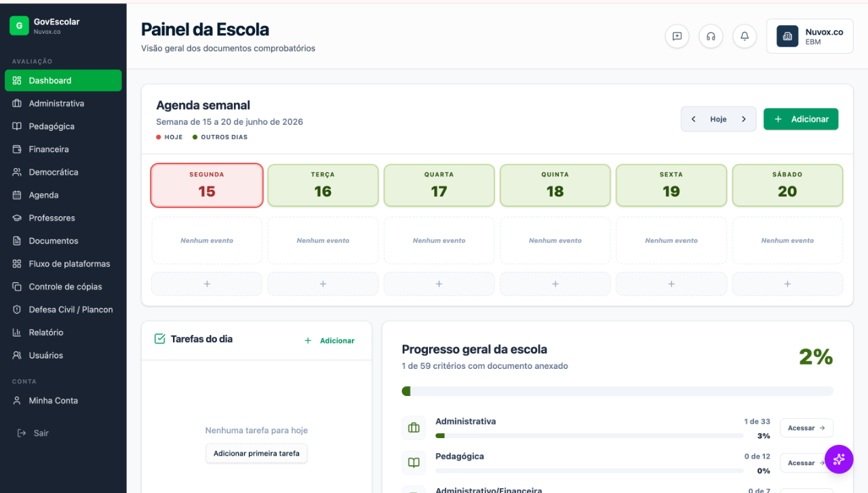Click the Administrativa briefcase icon in progress list
Screen dimensions: 868x493
(x=414, y=428)
